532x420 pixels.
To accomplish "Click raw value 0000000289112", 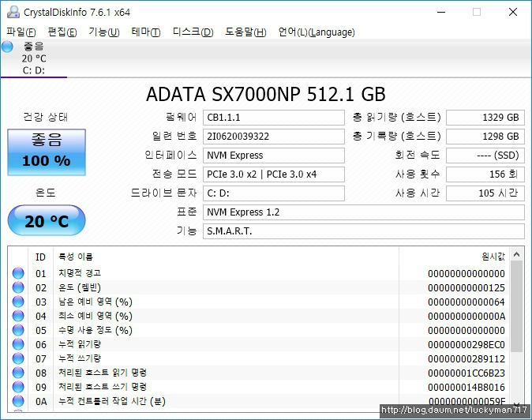I will (x=466, y=359).
